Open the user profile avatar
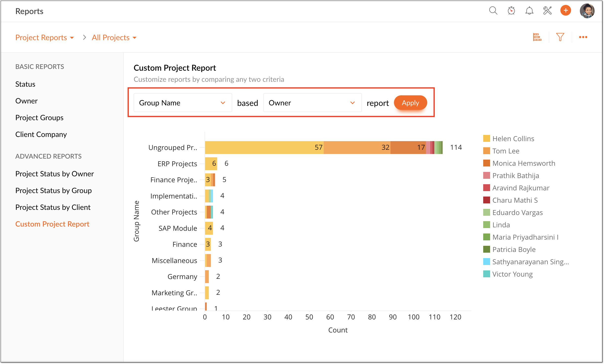The image size is (604, 364). click(587, 11)
